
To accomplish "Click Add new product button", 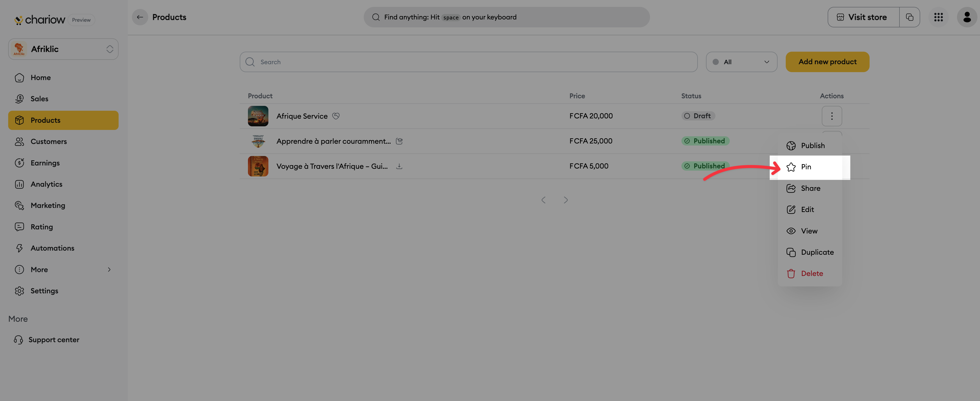I will 827,62.
